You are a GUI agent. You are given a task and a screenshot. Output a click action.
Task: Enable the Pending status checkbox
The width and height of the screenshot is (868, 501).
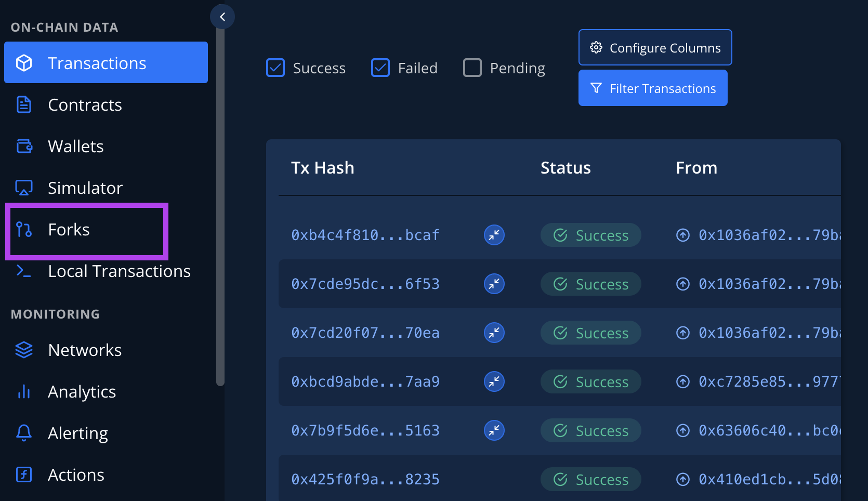472,68
